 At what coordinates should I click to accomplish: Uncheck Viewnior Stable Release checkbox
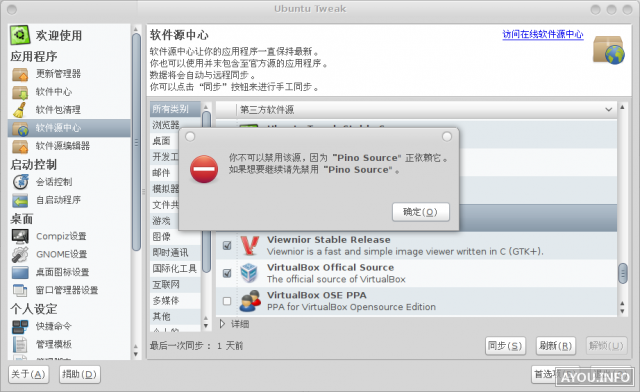pyautogui.click(x=227, y=245)
